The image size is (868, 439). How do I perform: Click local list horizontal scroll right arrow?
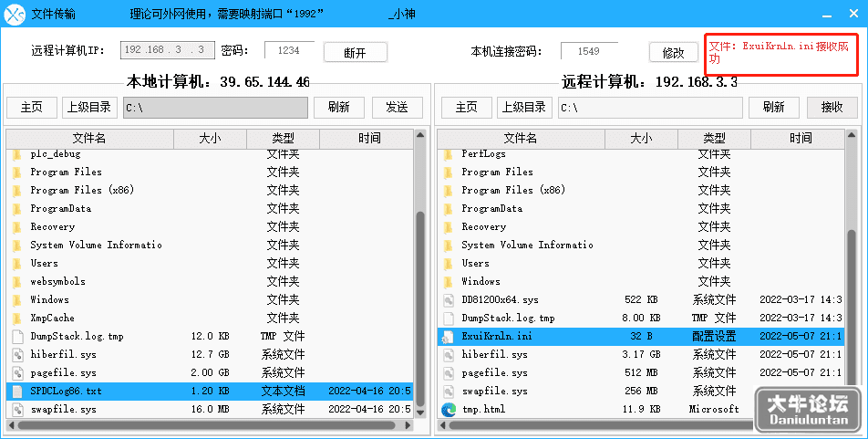click(x=408, y=425)
